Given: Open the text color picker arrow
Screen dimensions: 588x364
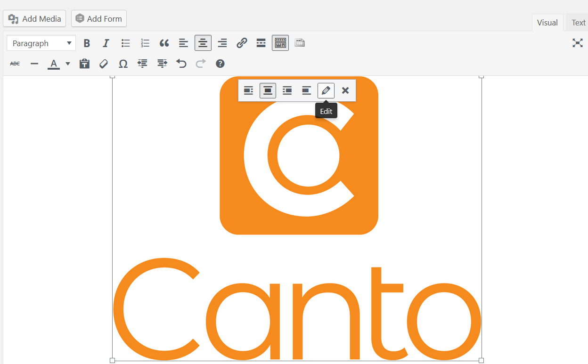Looking at the screenshot, I should (68, 64).
